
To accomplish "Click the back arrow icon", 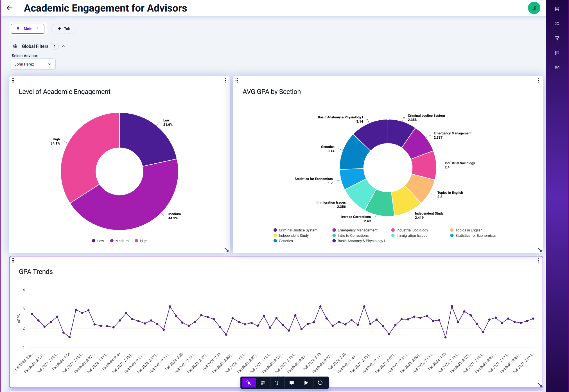I will pos(10,8).
